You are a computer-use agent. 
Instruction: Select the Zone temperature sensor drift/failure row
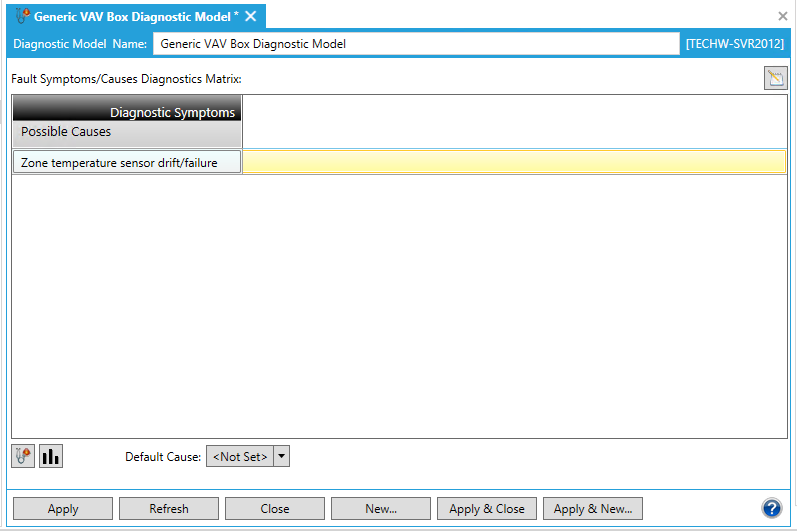(127, 162)
